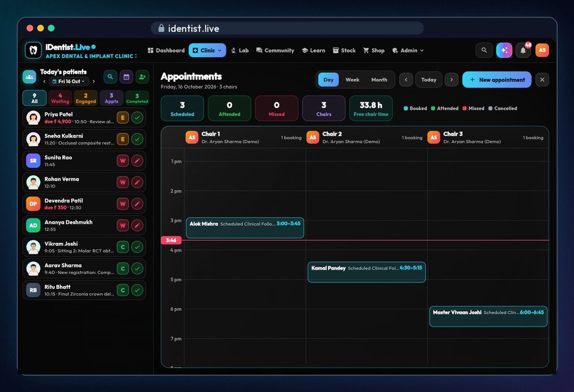Click the add patient icon in sidebar
574x392 pixels.
click(x=142, y=76)
